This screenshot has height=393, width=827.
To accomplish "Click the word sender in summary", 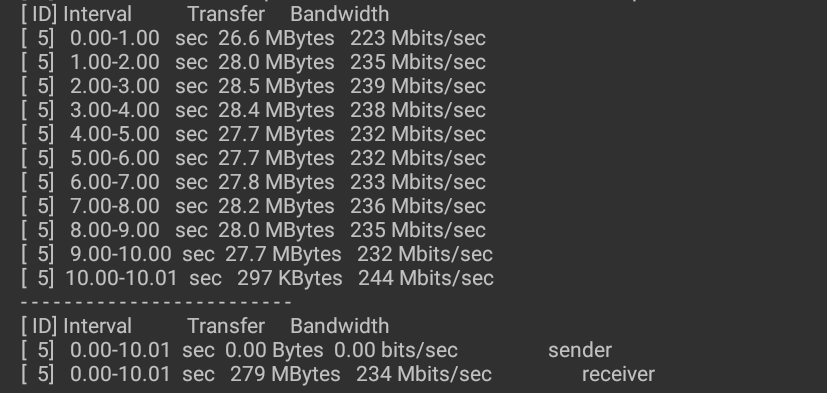I will pos(580,350).
